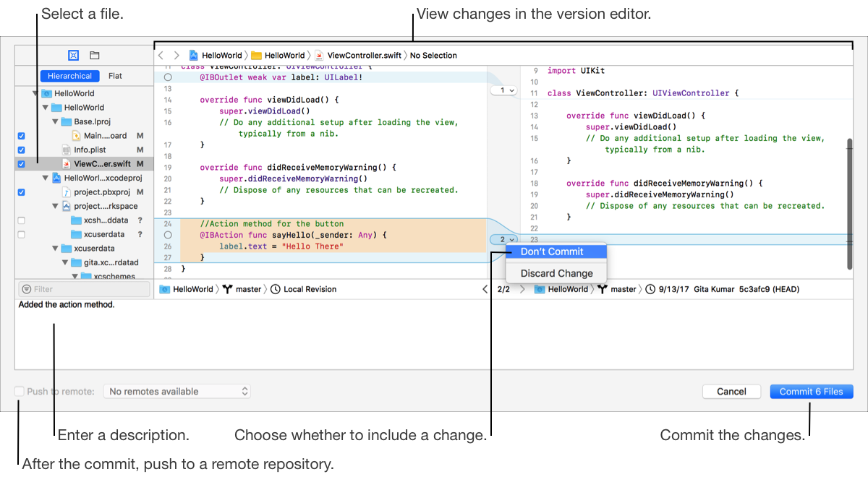Go back using left navigation arrow
The height and width of the screenshot is (477, 868).
pos(161,55)
